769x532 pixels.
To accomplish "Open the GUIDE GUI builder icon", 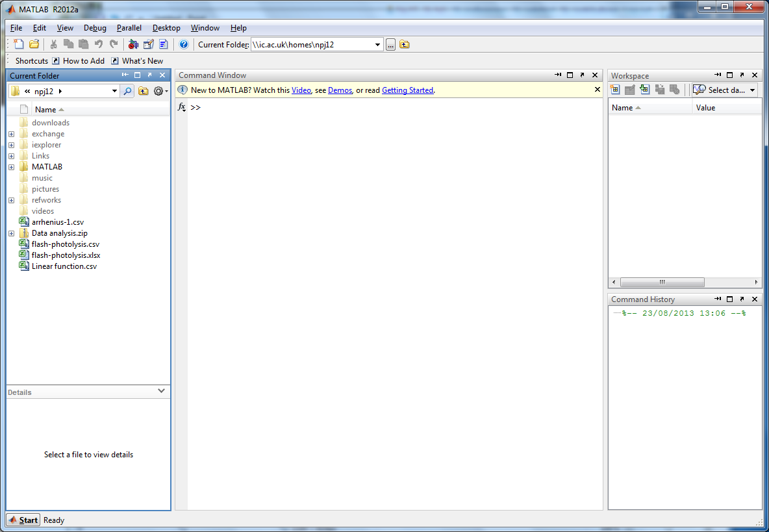I will pyautogui.click(x=148, y=45).
